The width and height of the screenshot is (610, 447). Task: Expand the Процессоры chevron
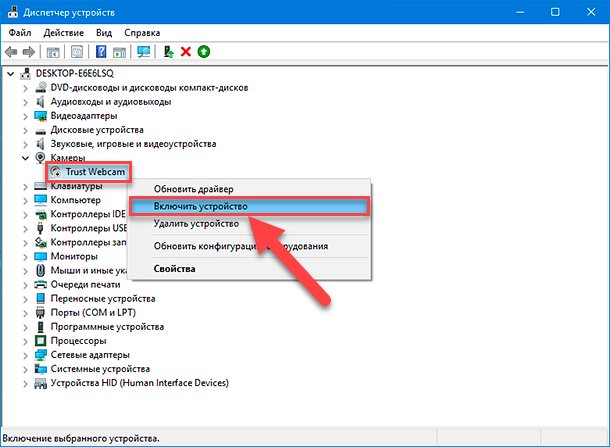[25, 341]
